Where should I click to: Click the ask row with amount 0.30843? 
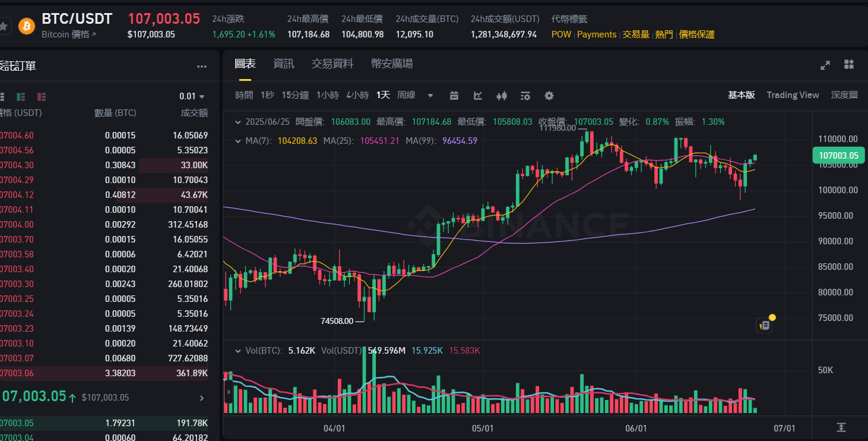(x=104, y=165)
